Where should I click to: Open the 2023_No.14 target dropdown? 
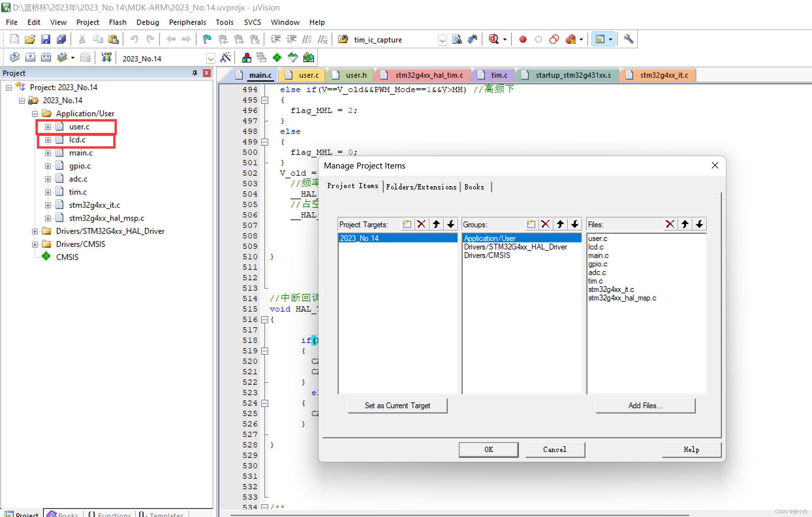pyautogui.click(x=211, y=59)
